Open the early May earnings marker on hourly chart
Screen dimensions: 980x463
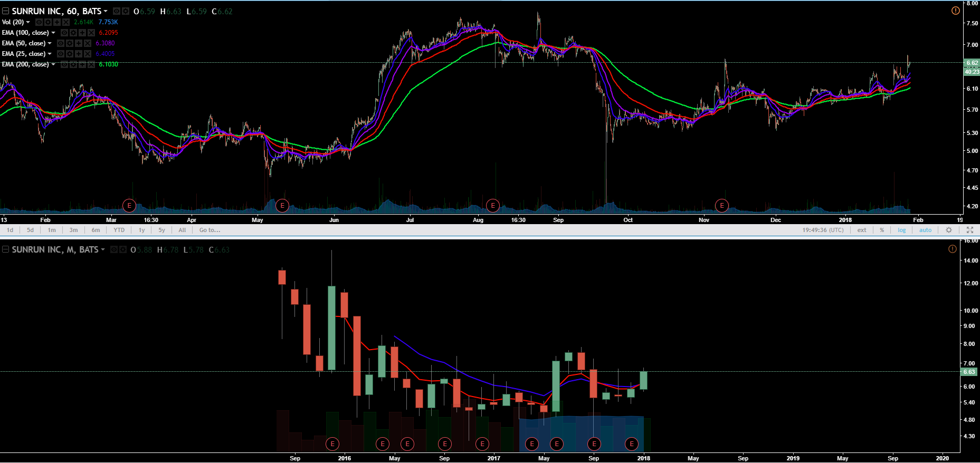[282, 206]
